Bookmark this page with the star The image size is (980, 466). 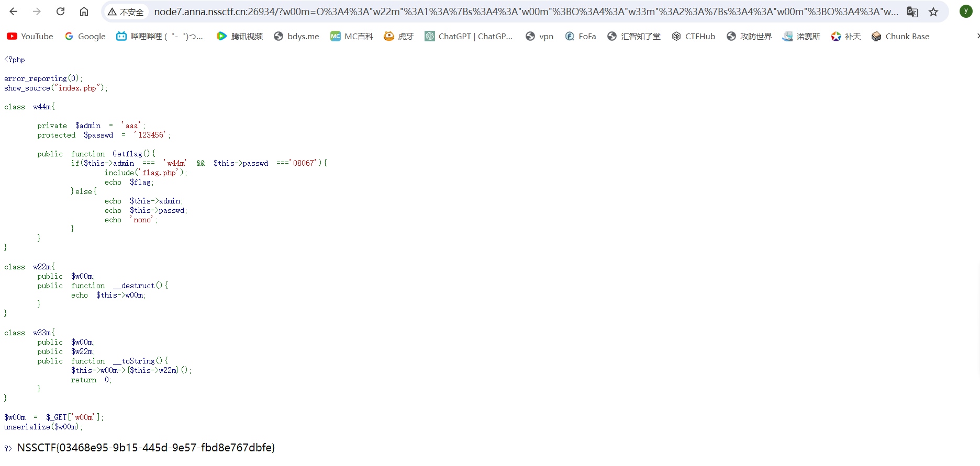[933, 12]
